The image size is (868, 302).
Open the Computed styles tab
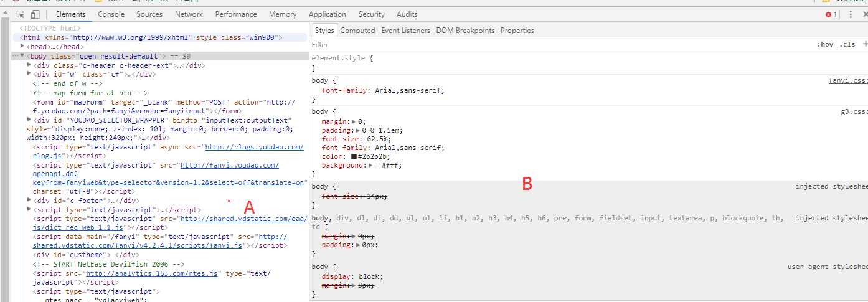click(x=357, y=31)
